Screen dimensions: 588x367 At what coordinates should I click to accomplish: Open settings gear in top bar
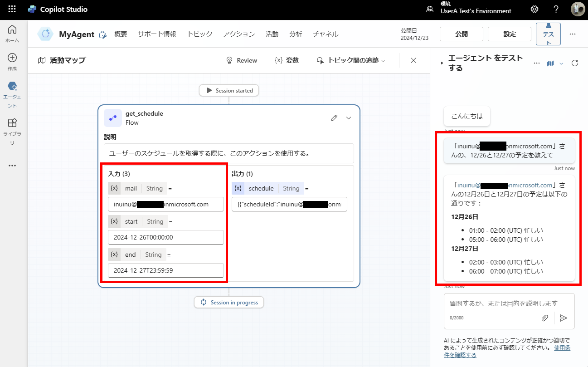click(x=535, y=10)
